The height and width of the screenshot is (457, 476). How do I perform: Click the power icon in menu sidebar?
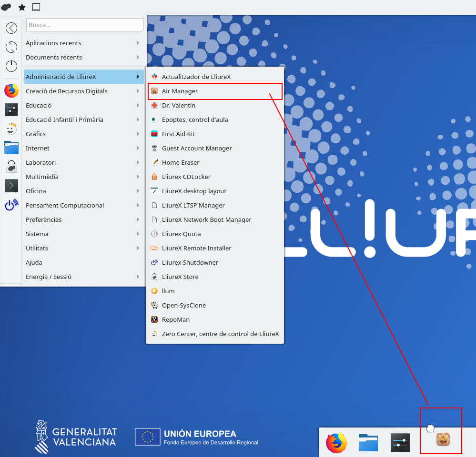pos(11,66)
